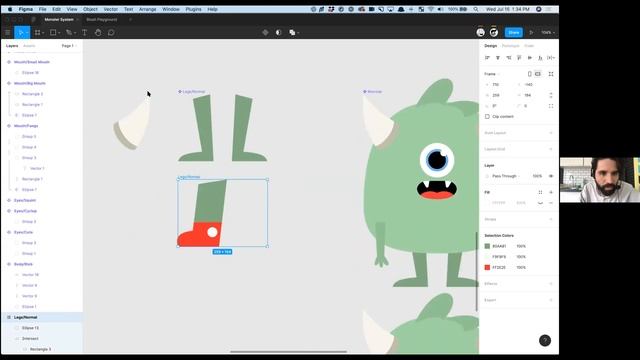This screenshot has height=360, width=640.
Task: Switch to the Prototype tab
Action: pos(511,46)
